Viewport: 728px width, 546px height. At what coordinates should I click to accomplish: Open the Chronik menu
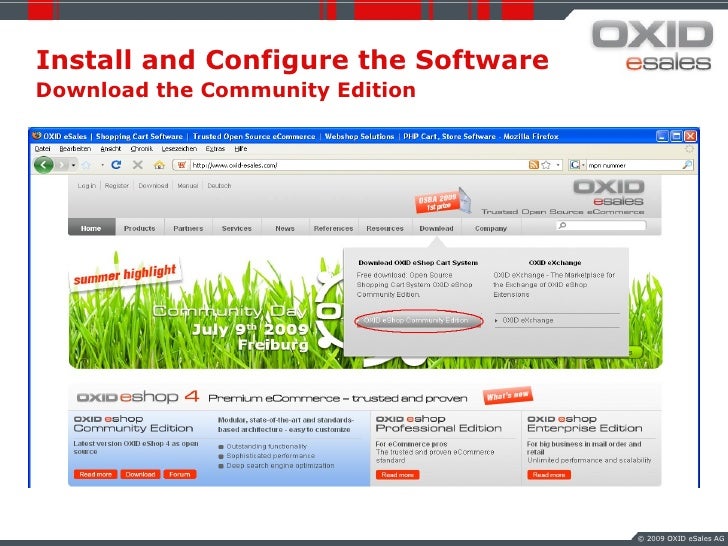point(142,149)
